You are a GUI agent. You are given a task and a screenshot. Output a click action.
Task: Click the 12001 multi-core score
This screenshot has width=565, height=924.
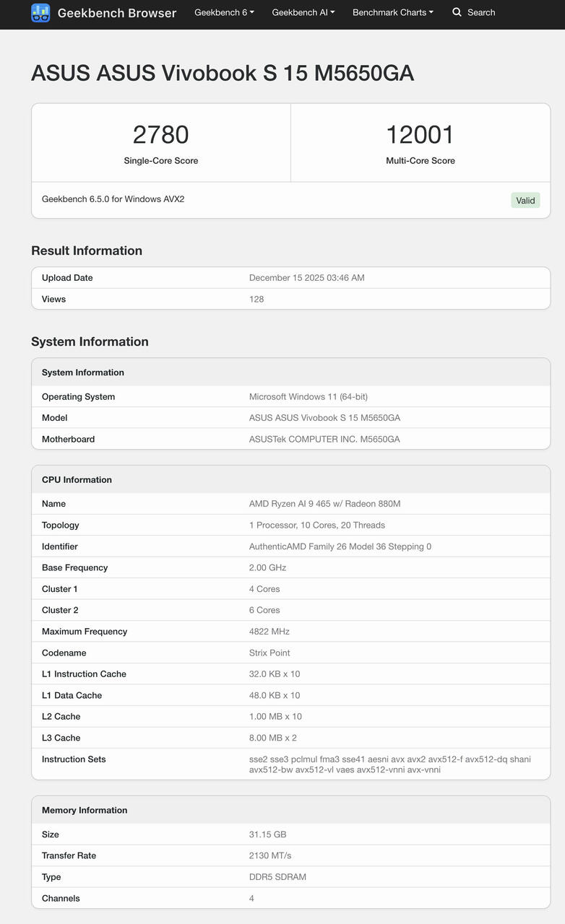point(420,135)
